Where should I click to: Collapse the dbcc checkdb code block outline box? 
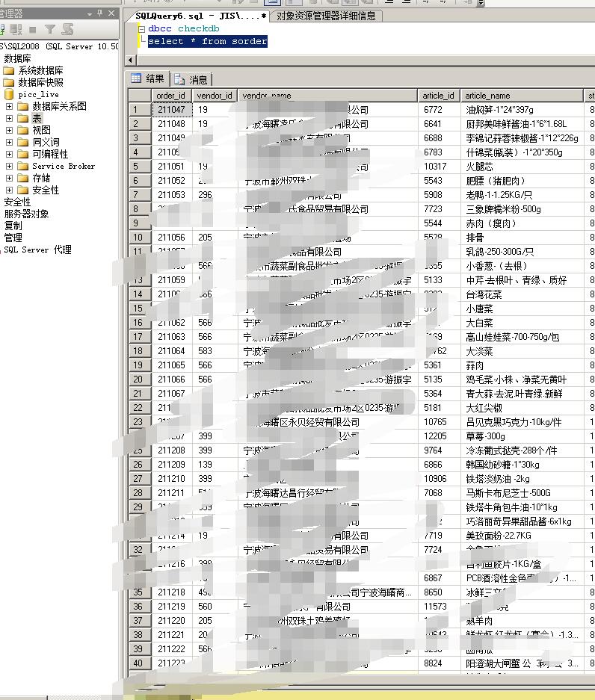tap(141, 29)
